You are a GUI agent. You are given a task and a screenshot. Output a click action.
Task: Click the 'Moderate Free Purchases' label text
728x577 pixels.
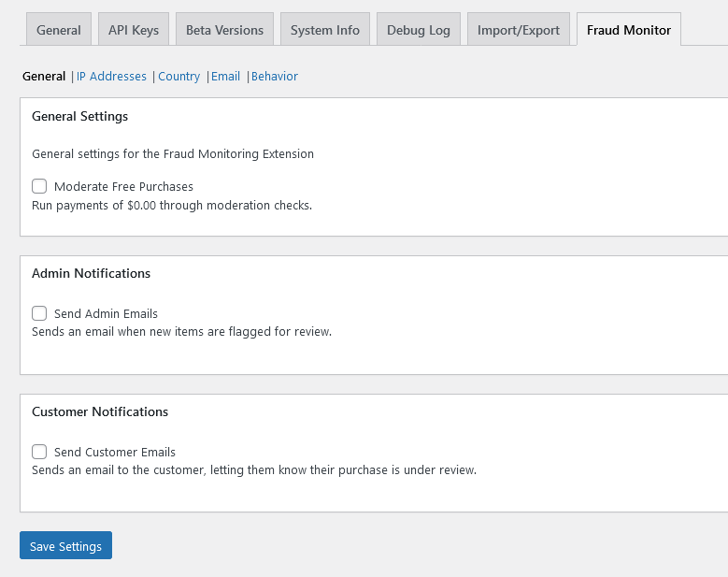123,187
